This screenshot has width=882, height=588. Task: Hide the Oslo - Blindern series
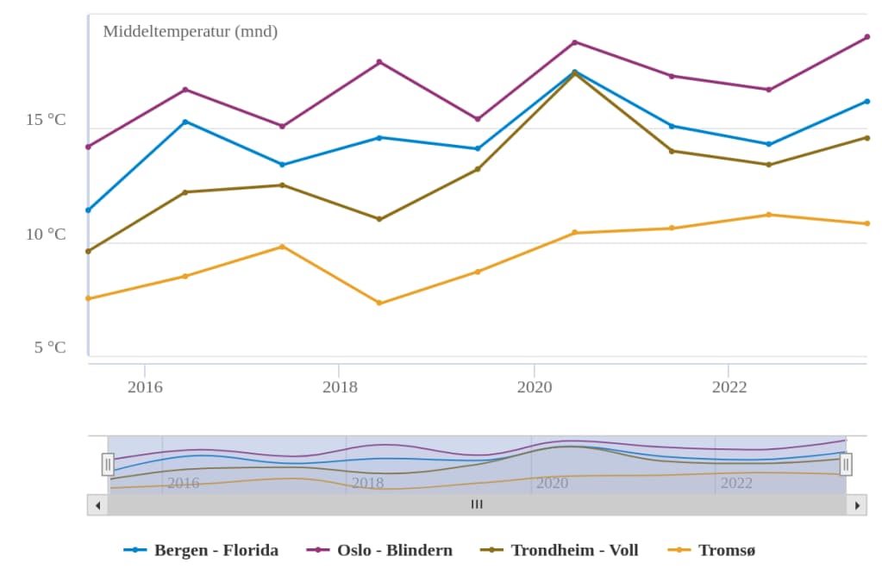(394, 550)
